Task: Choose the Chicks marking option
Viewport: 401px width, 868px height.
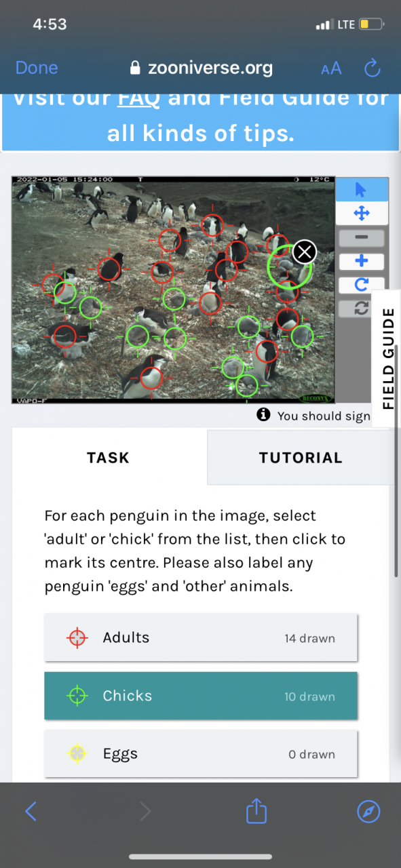Action: click(201, 696)
